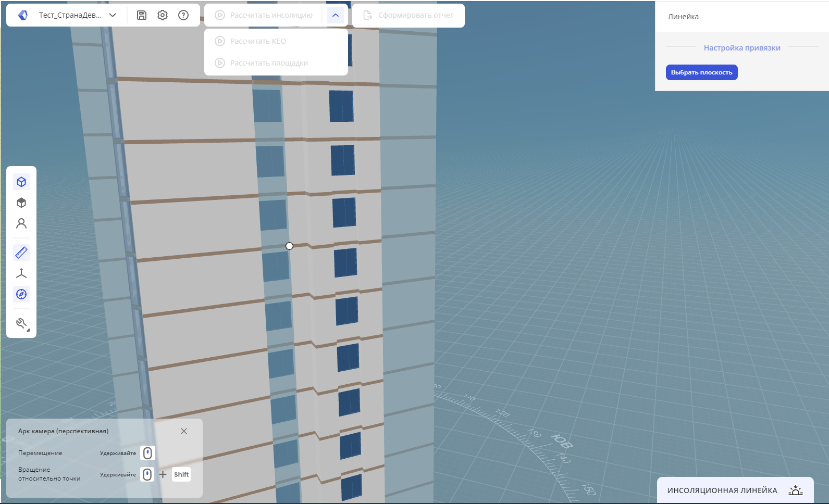The width and height of the screenshot is (829, 504).
Task: Click Выбрать плоскость button
Action: tap(701, 72)
